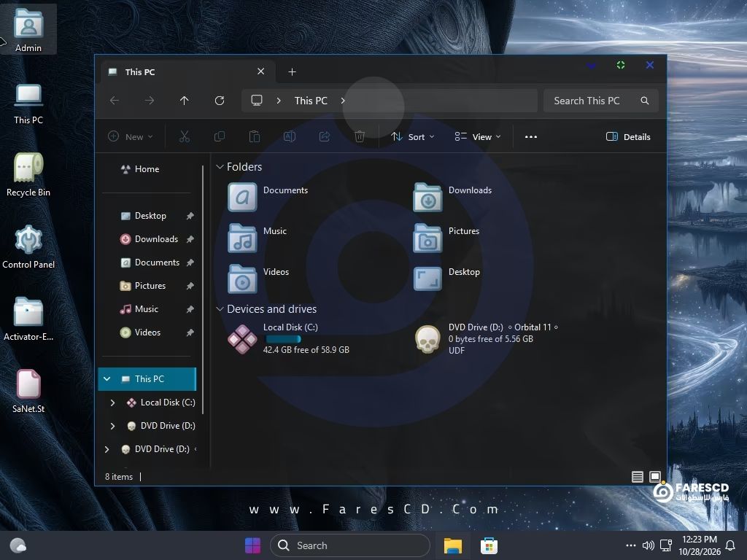Open the View dropdown

(477, 136)
